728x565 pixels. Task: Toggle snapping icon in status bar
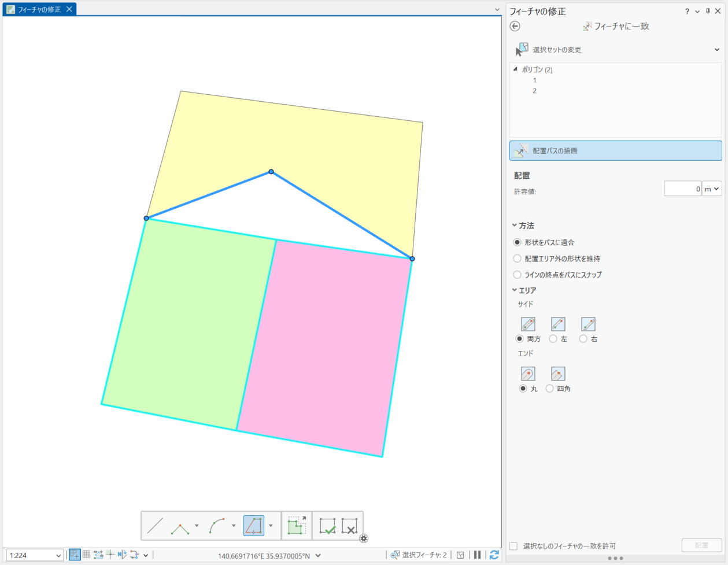(75, 555)
